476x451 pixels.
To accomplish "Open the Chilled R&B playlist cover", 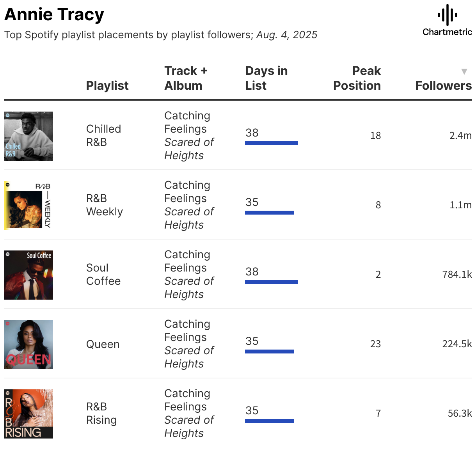I will (x=28, y=136).
